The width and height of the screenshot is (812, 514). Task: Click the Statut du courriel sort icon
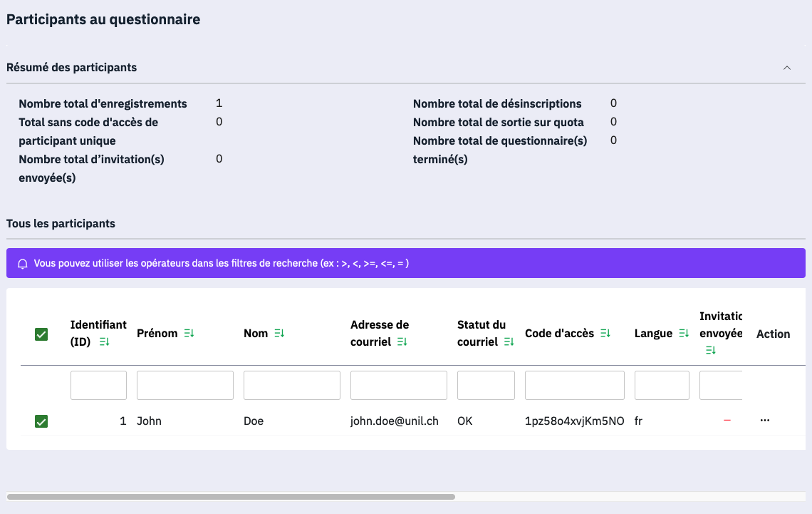[509, 342]
